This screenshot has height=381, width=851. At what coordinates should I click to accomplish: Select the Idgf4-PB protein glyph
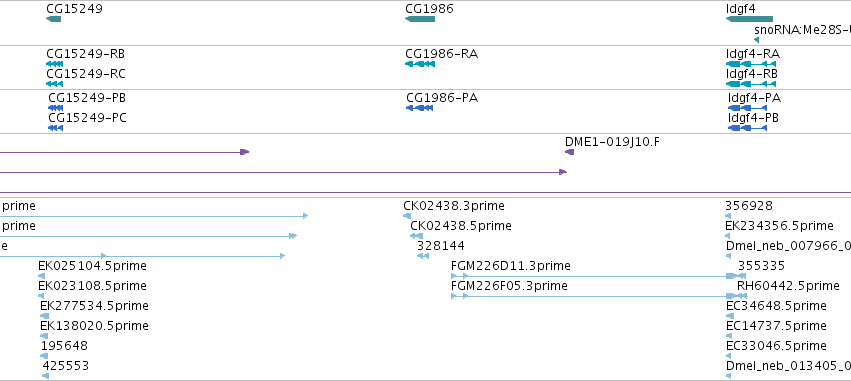pos(747,128)
